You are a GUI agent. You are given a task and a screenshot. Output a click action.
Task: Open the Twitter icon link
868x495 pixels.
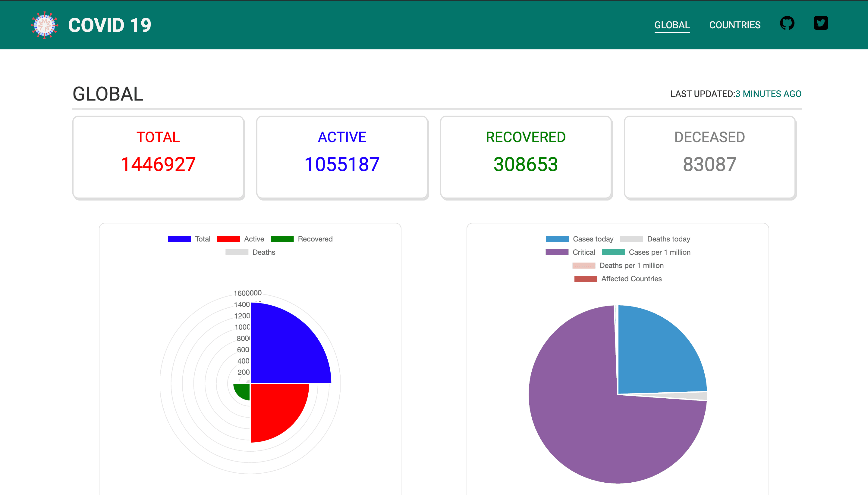click(820, 23)
